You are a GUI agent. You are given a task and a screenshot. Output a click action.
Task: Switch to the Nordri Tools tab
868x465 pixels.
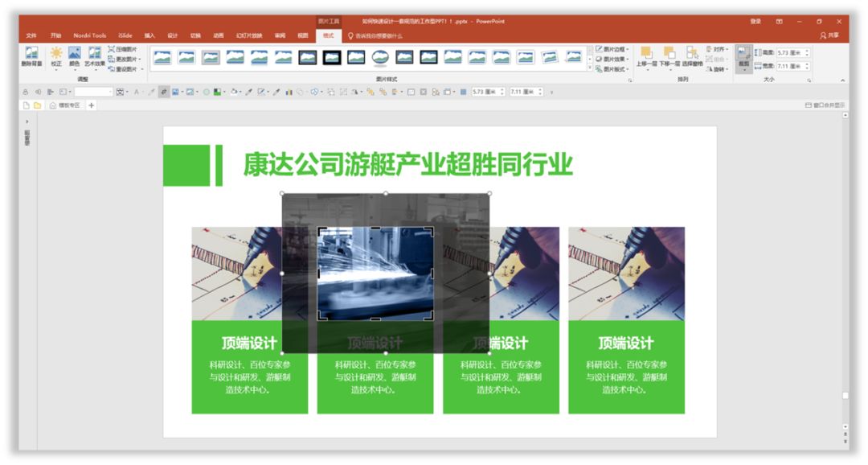click(90, 35)
